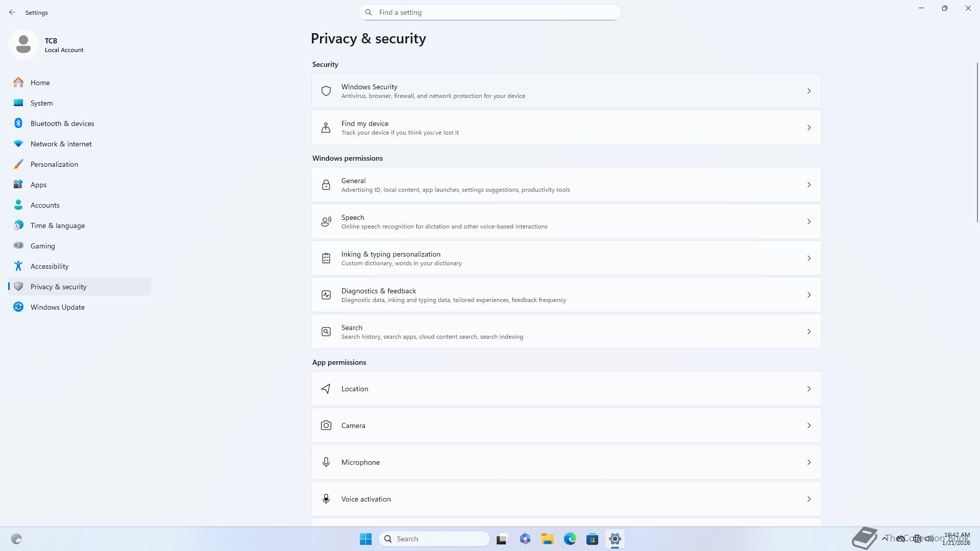This screenshot has width=980, height=551.
Task: Click the Microphone permission icon
Action: tap(326, 462)
